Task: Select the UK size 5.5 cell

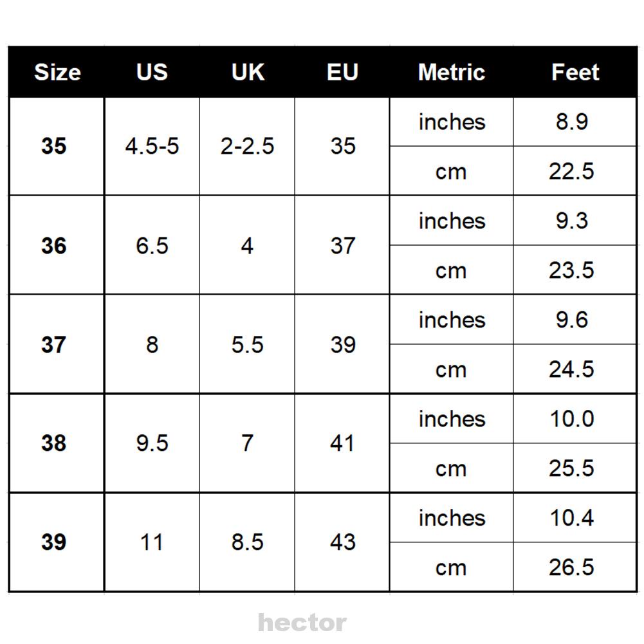Action: point(248,345)
